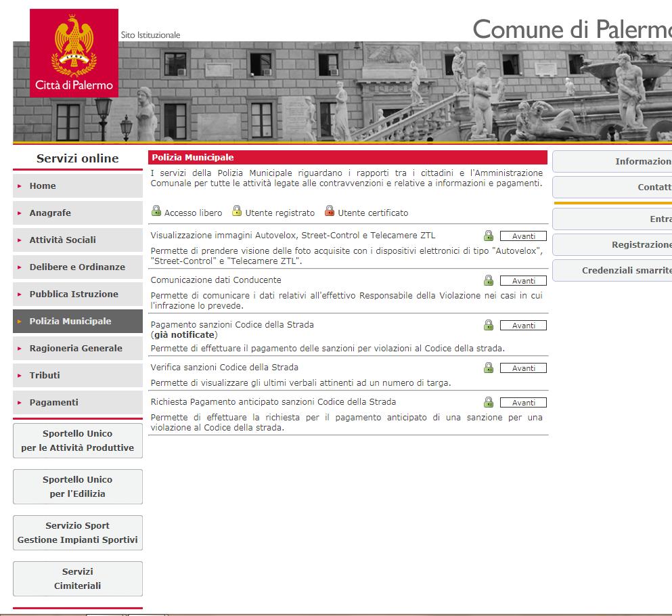Click the green padlock beside Visualizzazione immagini Autovelox

(488, 237)
